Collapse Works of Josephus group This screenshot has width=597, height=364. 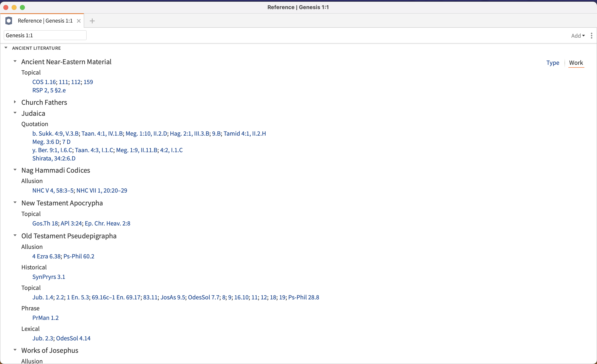[15, 350]
